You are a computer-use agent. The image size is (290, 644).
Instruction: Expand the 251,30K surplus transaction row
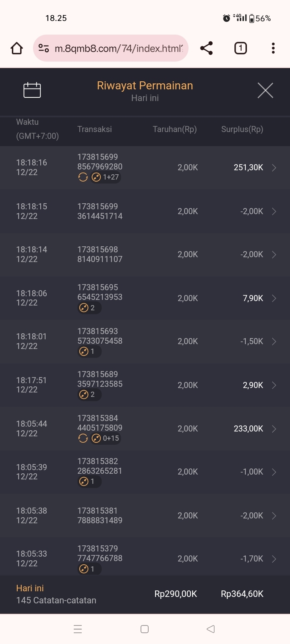pos(274,168)
